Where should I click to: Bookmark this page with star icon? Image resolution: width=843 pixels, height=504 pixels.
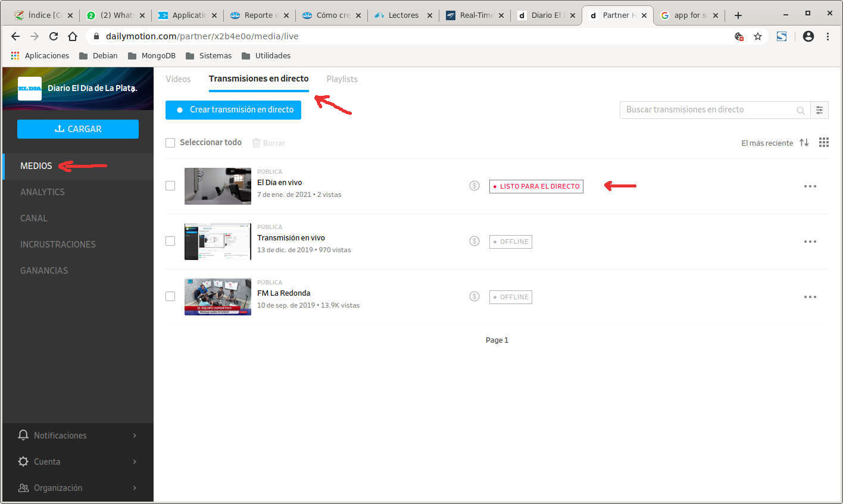(758, 36)
